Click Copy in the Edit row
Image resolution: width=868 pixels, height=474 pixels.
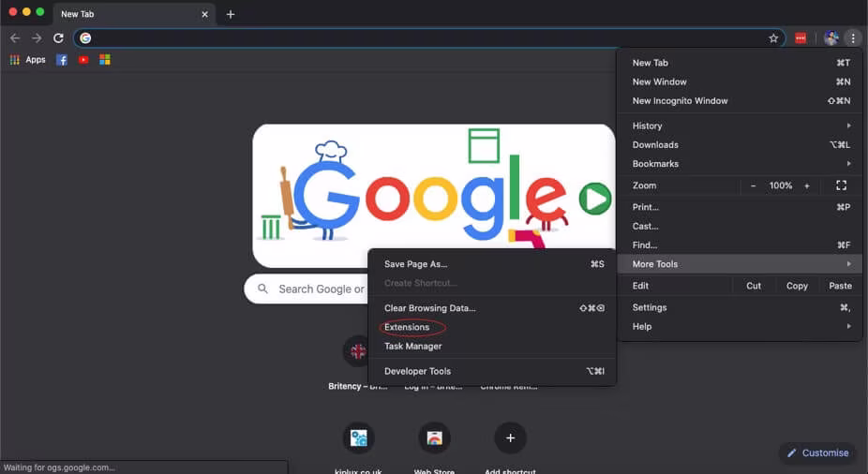(797, 286)
